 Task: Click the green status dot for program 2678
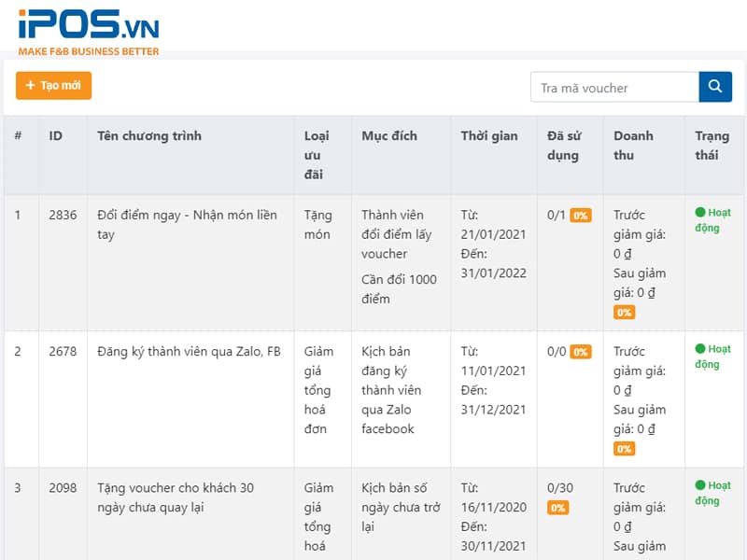(700, 348)
